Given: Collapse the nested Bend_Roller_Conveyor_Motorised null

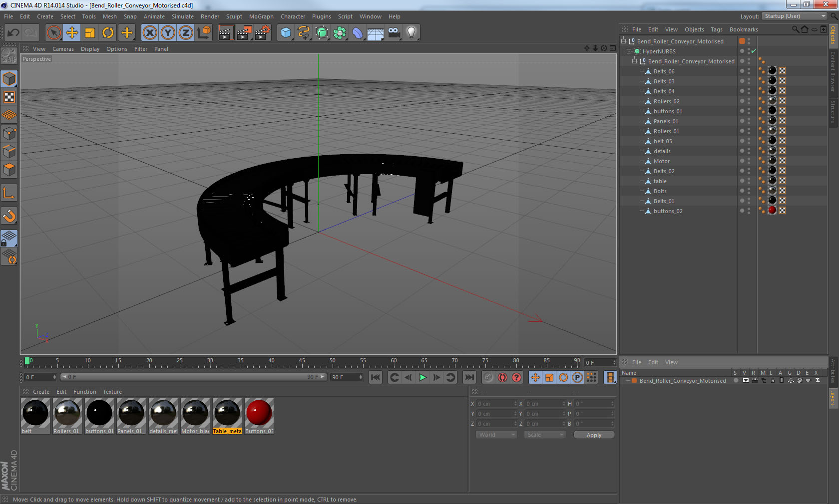Looking at the screenshot, I should (635, 61).
